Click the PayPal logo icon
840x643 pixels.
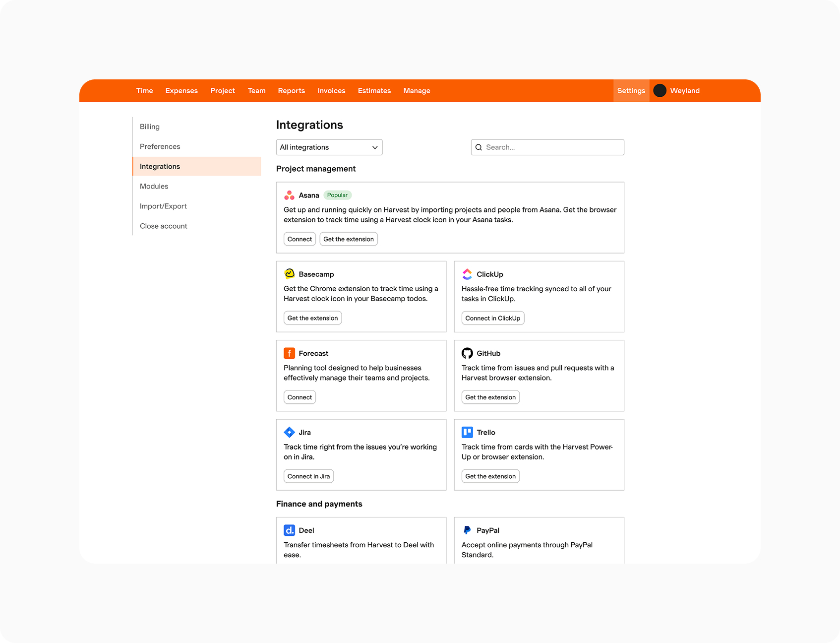[x=467, y=530]
